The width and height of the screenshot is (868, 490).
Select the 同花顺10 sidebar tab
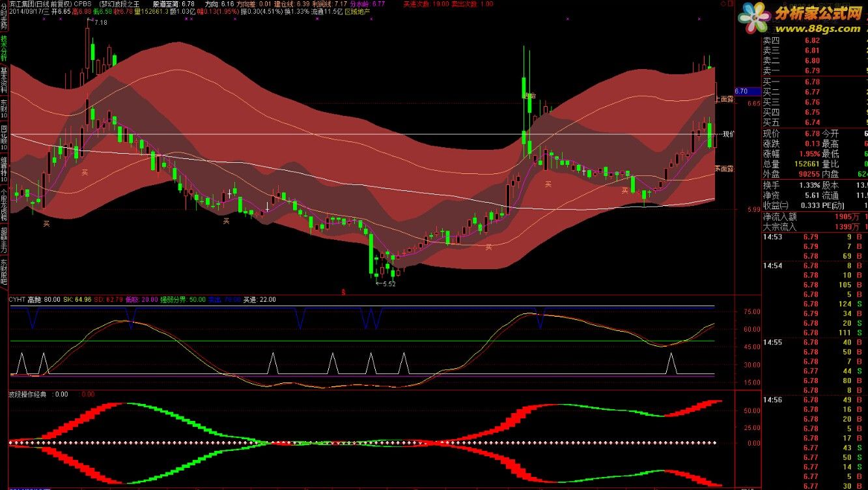[x=4, y=138]
